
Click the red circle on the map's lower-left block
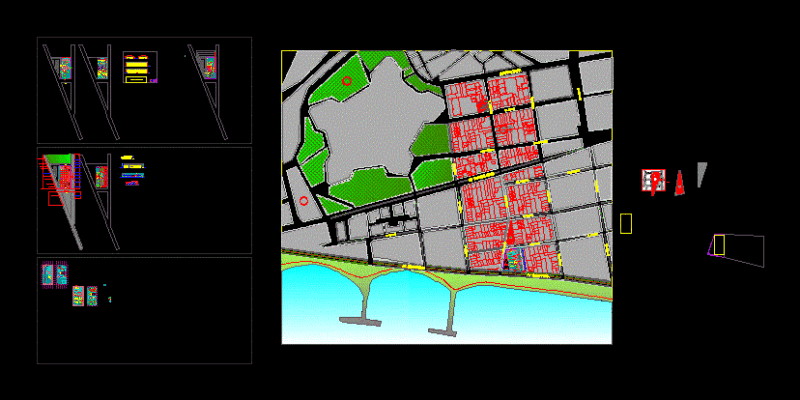[304, 201]
